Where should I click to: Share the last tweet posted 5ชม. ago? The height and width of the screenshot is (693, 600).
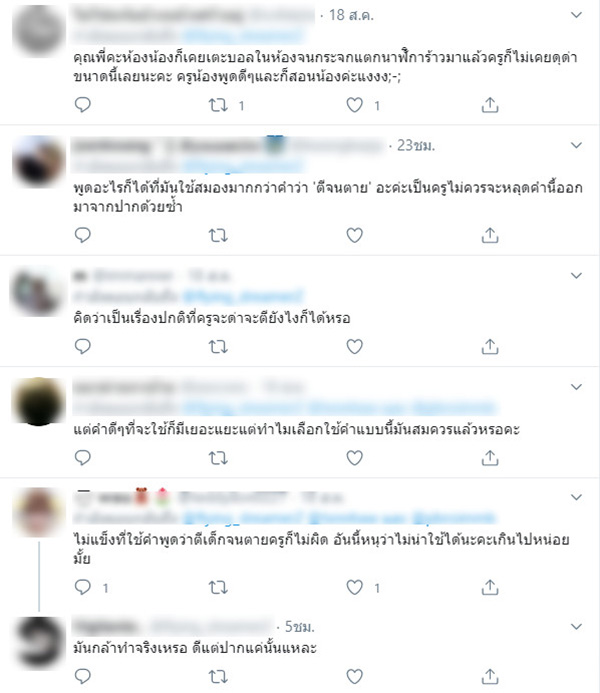[490, 676]
